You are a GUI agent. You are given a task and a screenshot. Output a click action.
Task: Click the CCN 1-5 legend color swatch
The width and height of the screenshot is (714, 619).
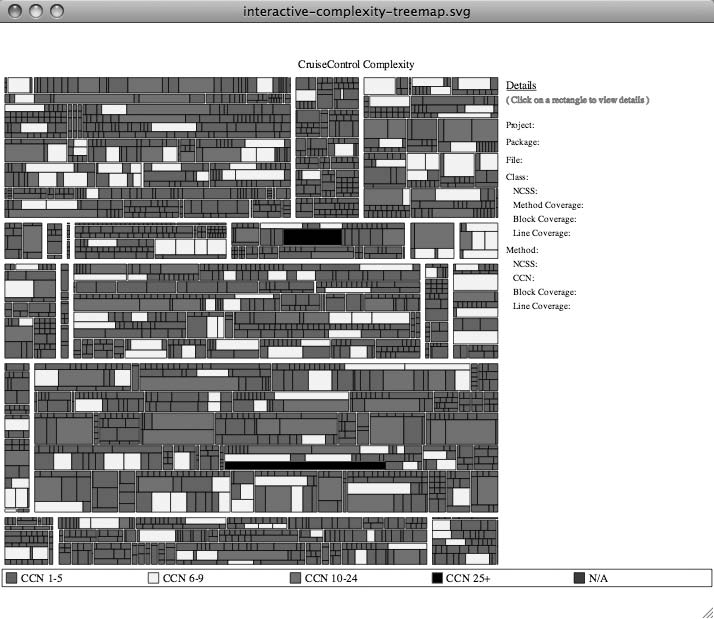coord(12,578)
